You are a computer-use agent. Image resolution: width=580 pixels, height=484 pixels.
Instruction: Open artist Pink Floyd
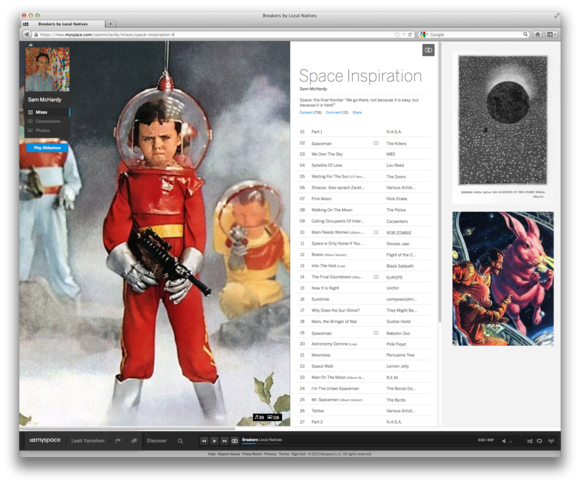[396, 344]
